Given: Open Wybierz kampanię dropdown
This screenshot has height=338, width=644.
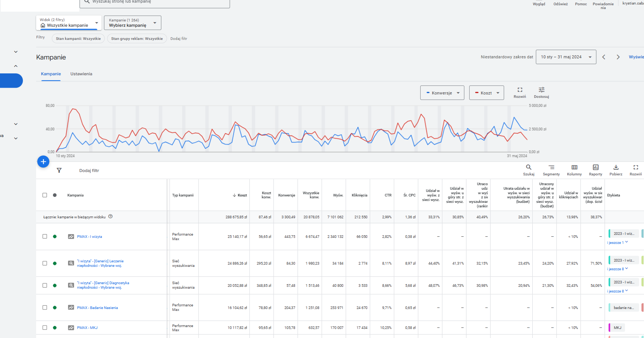Looking at the screenshot, I should coord(132,23).
